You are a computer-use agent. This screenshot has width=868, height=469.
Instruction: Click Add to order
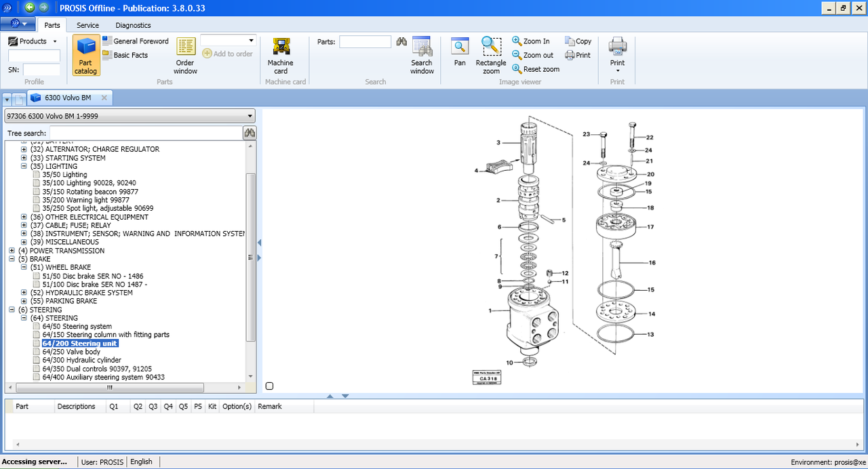(x=228, y=54)
